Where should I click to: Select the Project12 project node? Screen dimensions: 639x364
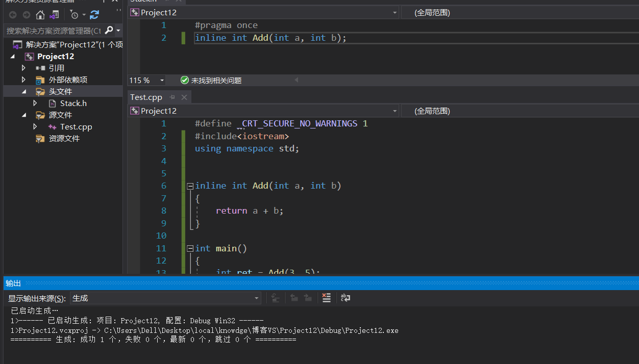point(56,56)
